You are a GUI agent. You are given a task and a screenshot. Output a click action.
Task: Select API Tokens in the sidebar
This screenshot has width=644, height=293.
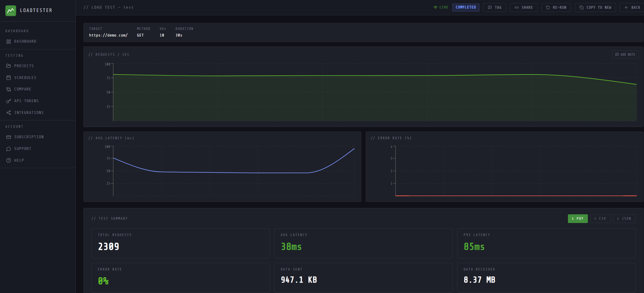(x=27, y=101)
